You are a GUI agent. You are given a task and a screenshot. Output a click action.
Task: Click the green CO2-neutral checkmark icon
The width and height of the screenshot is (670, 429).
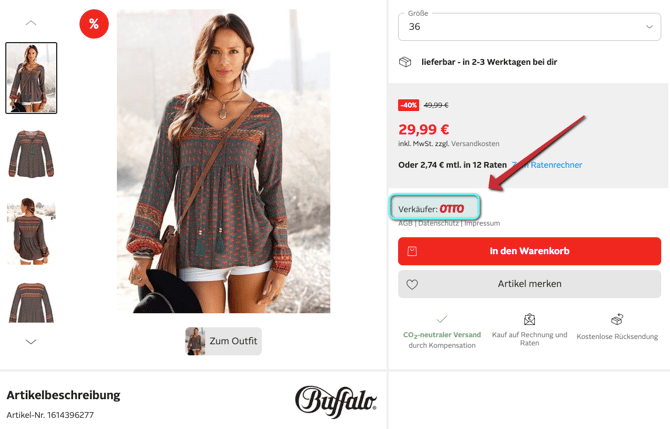(x=442, y=319)
